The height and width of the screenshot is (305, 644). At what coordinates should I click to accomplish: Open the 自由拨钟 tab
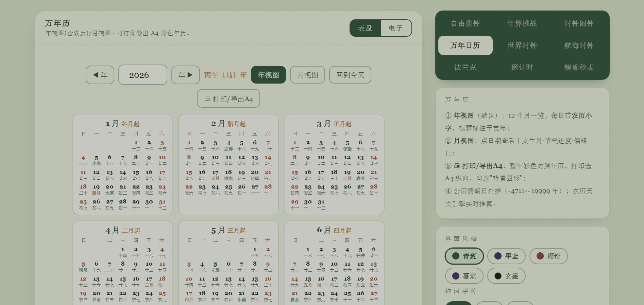[x=465, y=23]
